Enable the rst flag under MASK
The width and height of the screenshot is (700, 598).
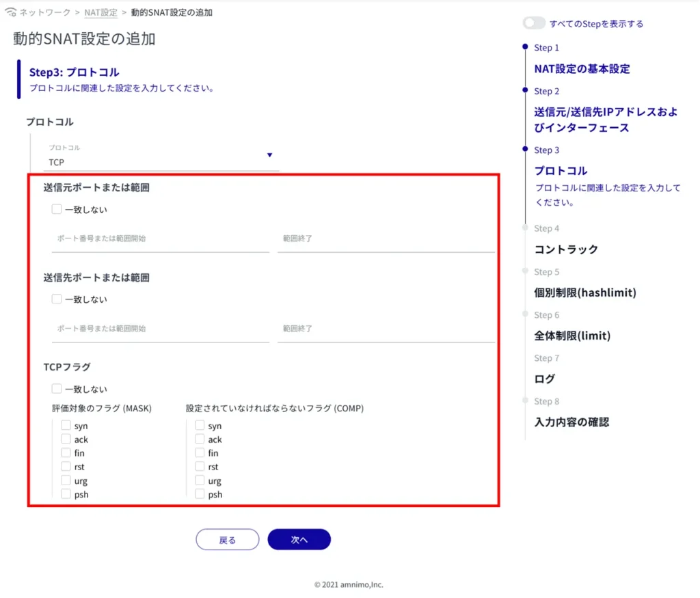point(66,467)
